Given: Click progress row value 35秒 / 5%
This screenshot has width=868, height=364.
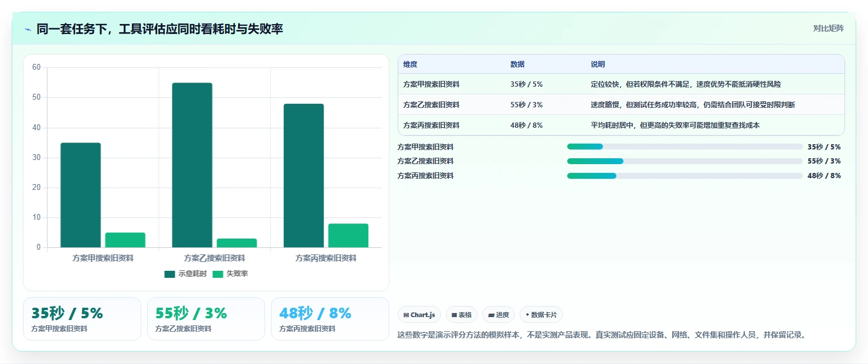Looking at the screenshot, I should 824,147.
